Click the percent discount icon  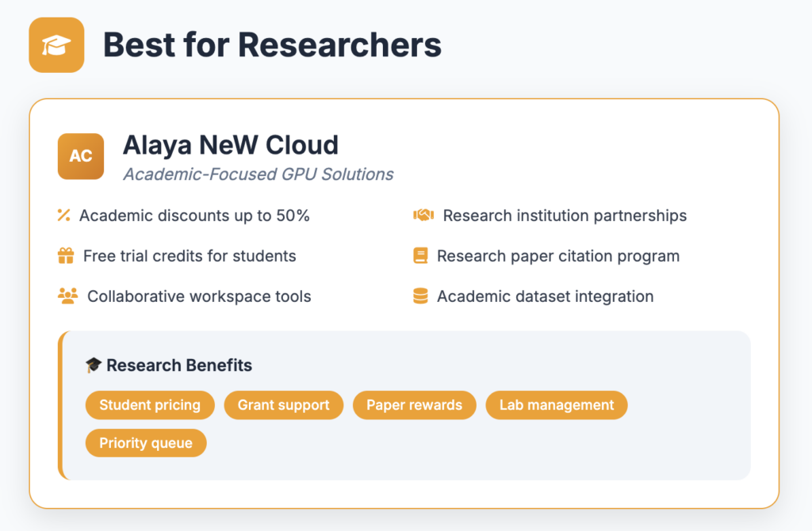tap(63, 216)
